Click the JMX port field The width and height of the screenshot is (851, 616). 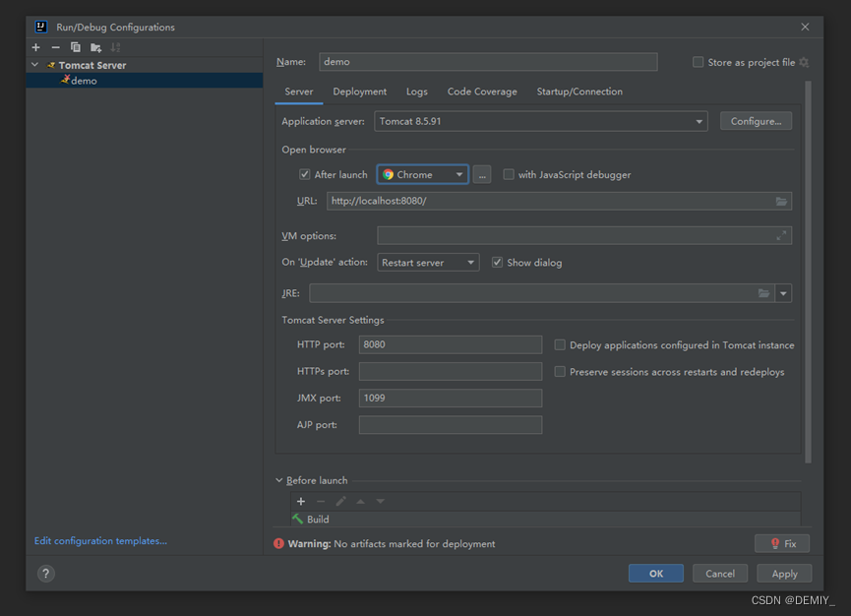[450, 399]
